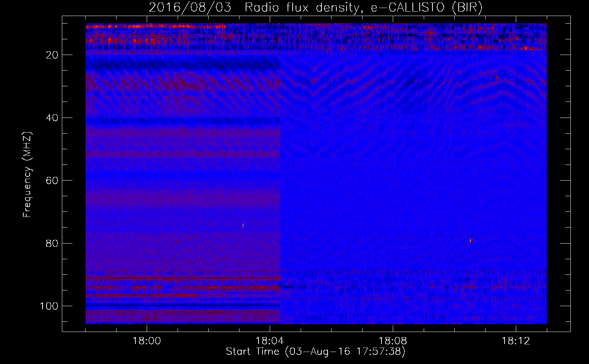The height and width of the screenshot is (364, 589).
Task: Click the "18:04" time tick label
Action: point(270,341)
